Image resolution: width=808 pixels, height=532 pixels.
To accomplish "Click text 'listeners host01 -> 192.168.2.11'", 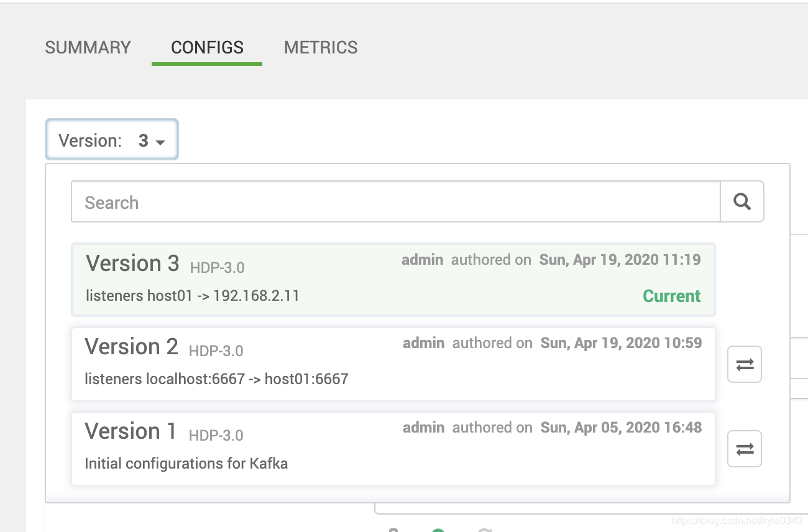I will pos(193,296).
